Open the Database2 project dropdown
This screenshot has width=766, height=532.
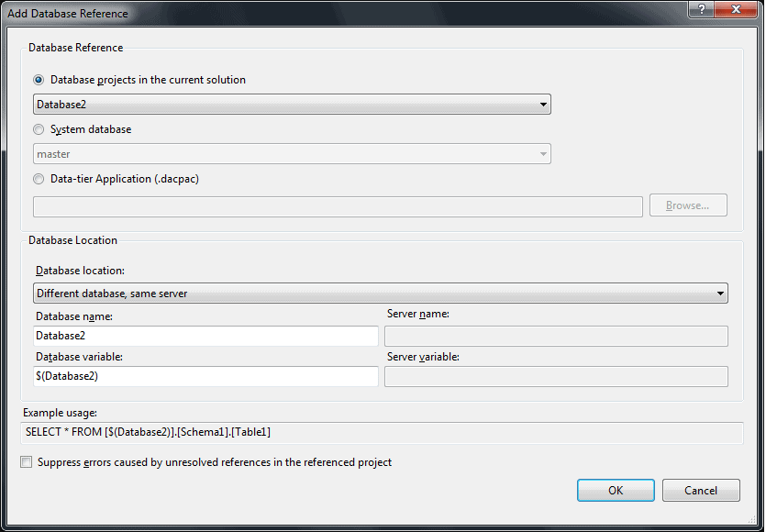[x=292, y=104]
